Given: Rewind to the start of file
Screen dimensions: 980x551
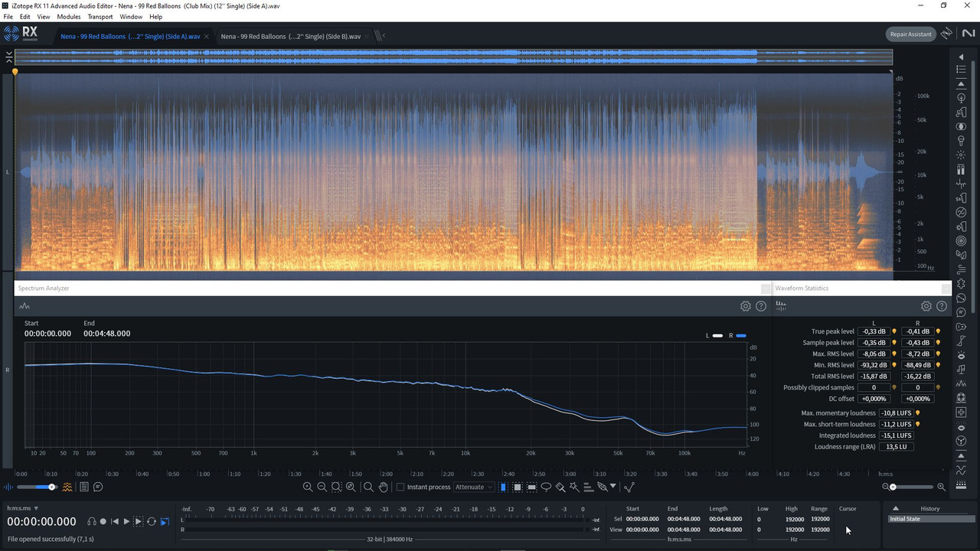Looking at the screenshot, I should 115,521.
